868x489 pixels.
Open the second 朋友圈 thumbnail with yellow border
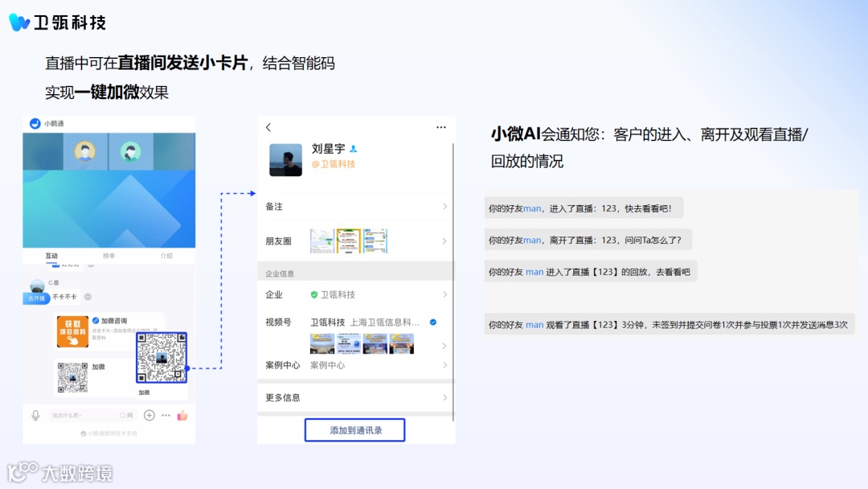coord(349,241)
